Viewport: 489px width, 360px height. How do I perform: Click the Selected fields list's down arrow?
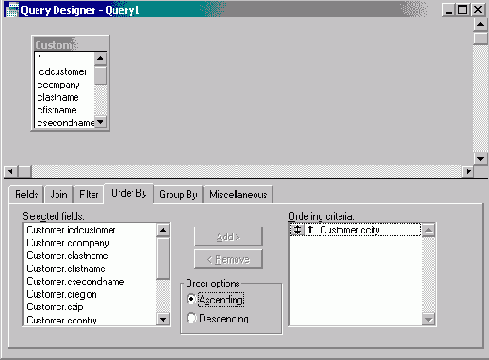163,320
